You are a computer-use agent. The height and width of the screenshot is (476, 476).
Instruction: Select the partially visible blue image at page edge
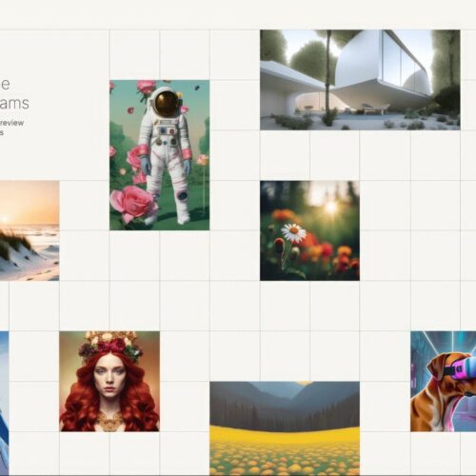pos(5,404)
